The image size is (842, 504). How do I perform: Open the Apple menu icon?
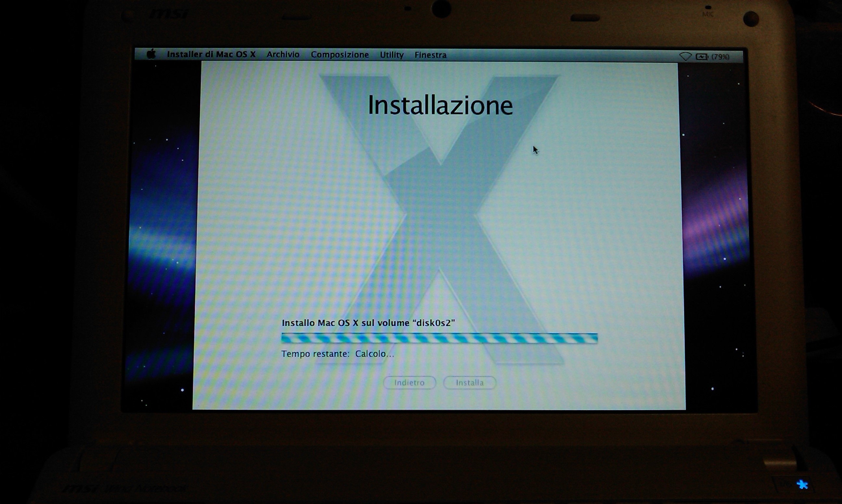151,54
